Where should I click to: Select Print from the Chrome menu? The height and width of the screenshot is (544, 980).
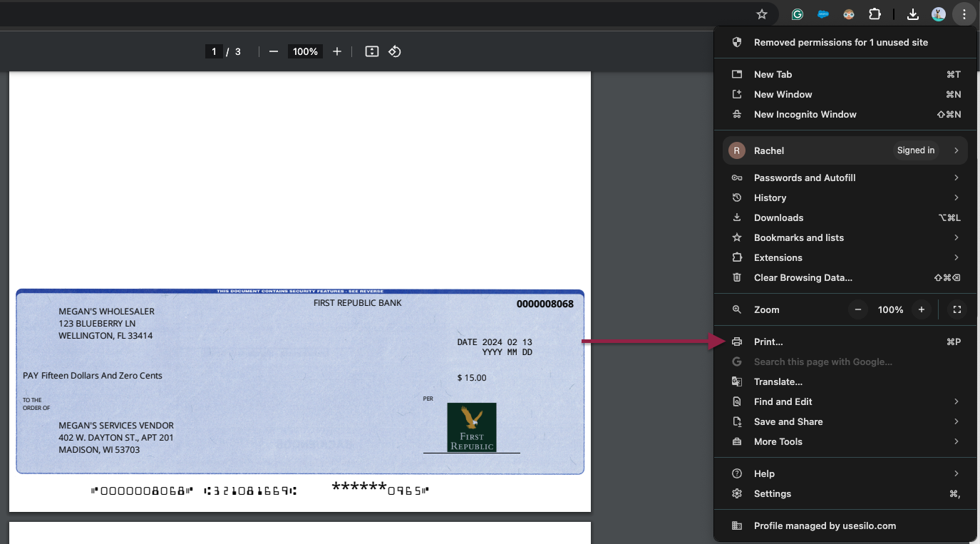click(x=845, y=342)
